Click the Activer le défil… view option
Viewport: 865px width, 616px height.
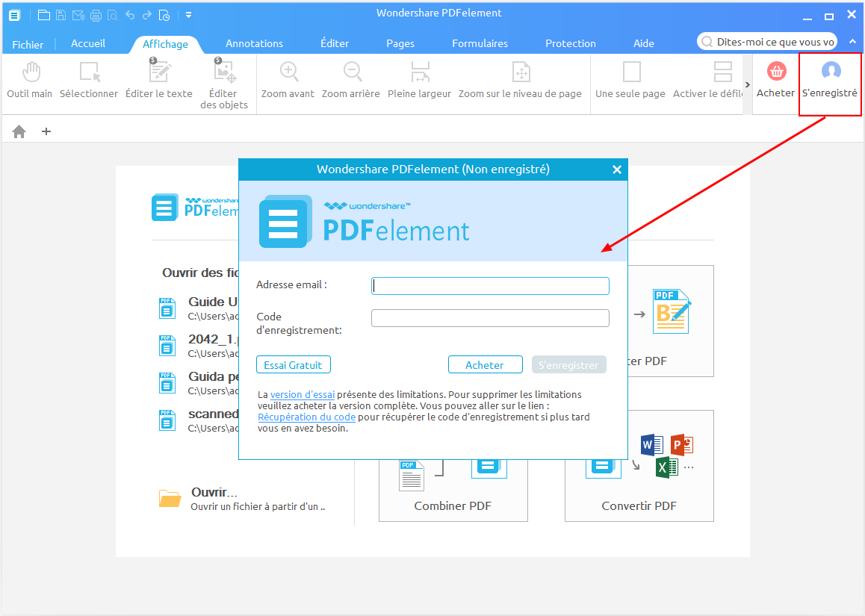(708, 81)
